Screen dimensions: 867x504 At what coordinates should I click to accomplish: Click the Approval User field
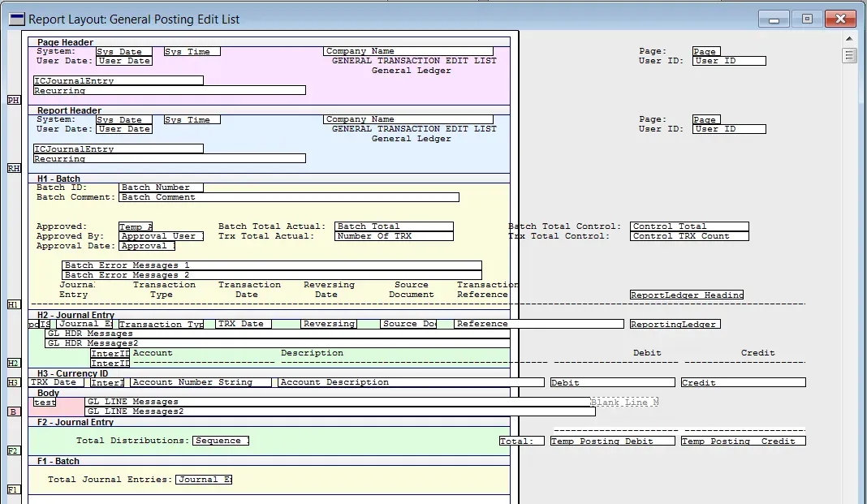coord(161,236)
